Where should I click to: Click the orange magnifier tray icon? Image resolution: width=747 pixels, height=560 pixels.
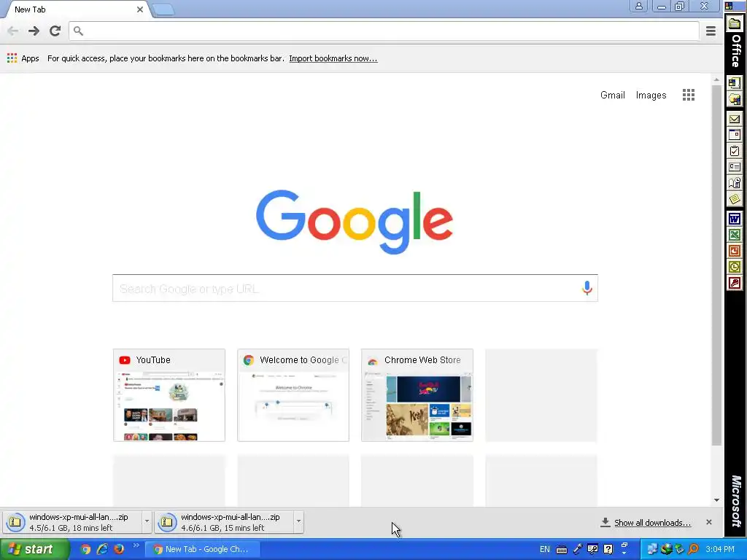coord(694,549)
